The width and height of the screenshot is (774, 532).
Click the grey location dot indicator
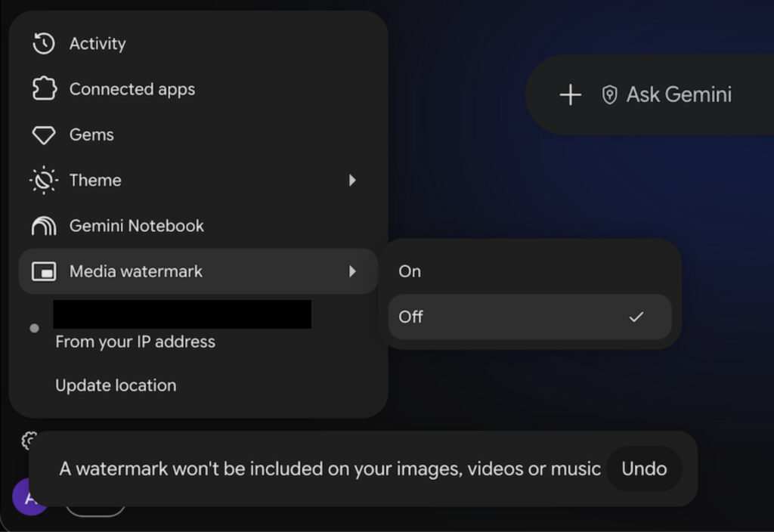pyautogui.click(x=34, y=328)
